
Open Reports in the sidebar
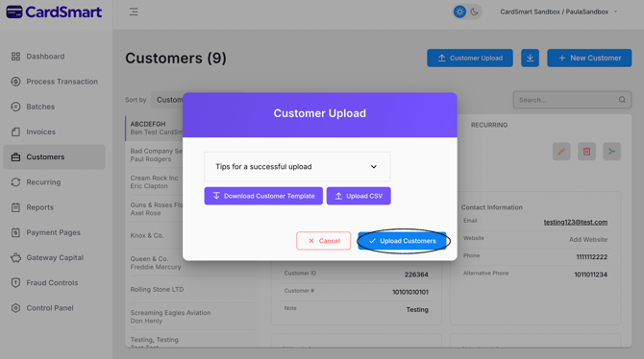[54, 207]
